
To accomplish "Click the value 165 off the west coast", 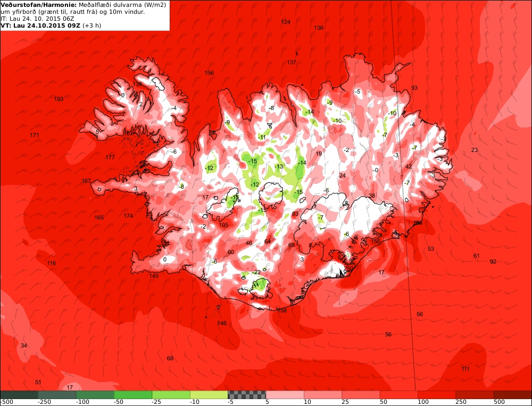I will [99, 217].
